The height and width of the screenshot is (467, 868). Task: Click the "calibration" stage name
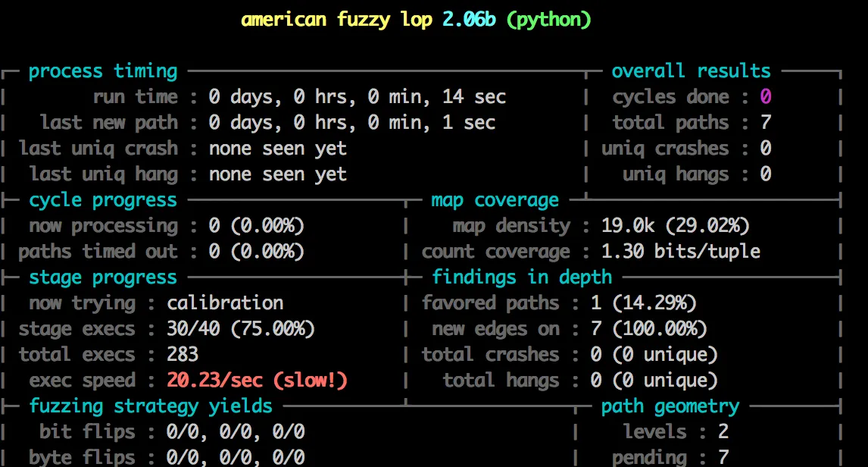click(x=225, y=303)
